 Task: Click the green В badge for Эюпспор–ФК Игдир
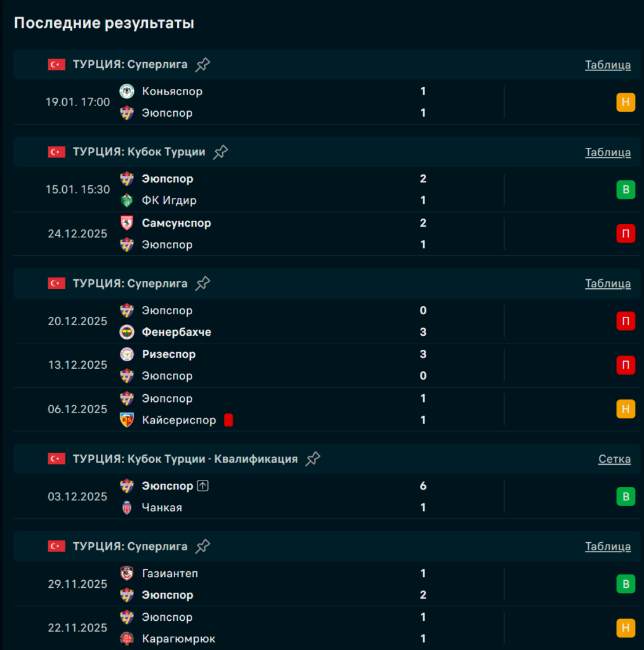point(626,190)
